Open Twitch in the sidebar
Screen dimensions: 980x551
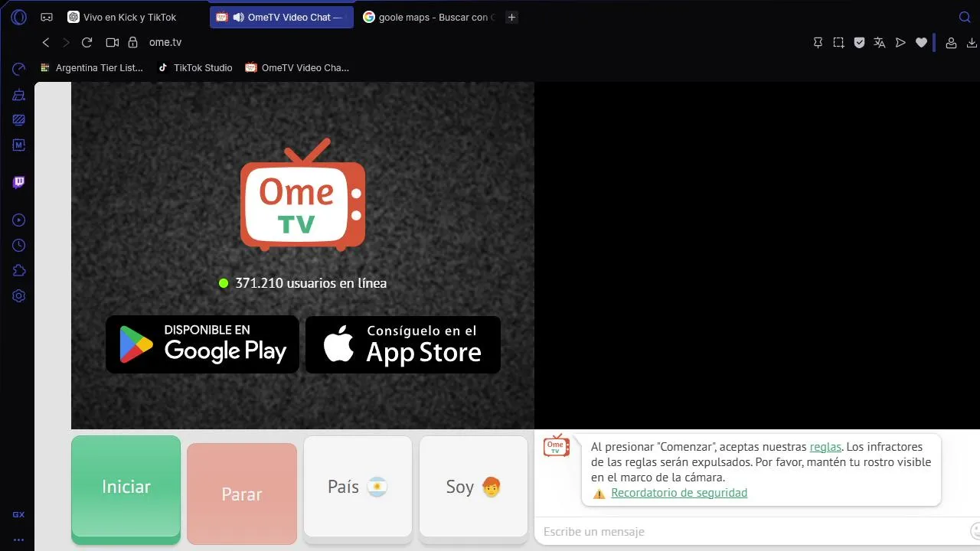pos(19,182)
